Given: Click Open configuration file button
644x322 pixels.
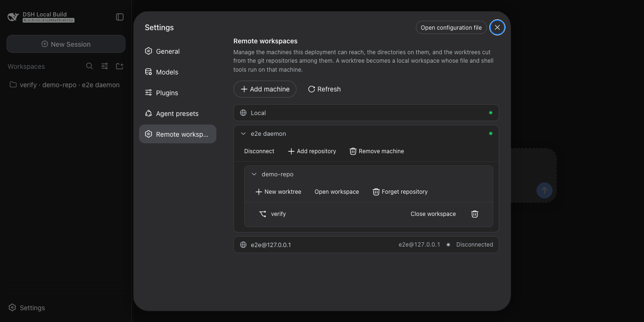Looking at the screenshot, I should tap(451, 27).
